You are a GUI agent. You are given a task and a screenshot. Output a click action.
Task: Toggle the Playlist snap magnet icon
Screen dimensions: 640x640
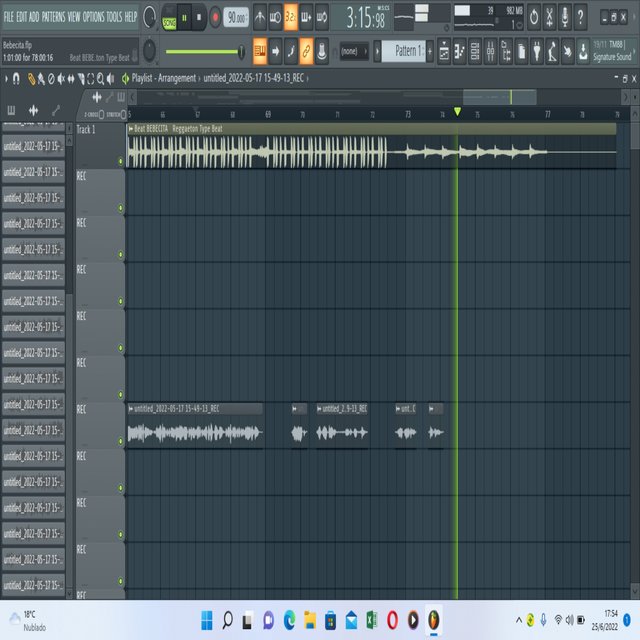(16, 78)
